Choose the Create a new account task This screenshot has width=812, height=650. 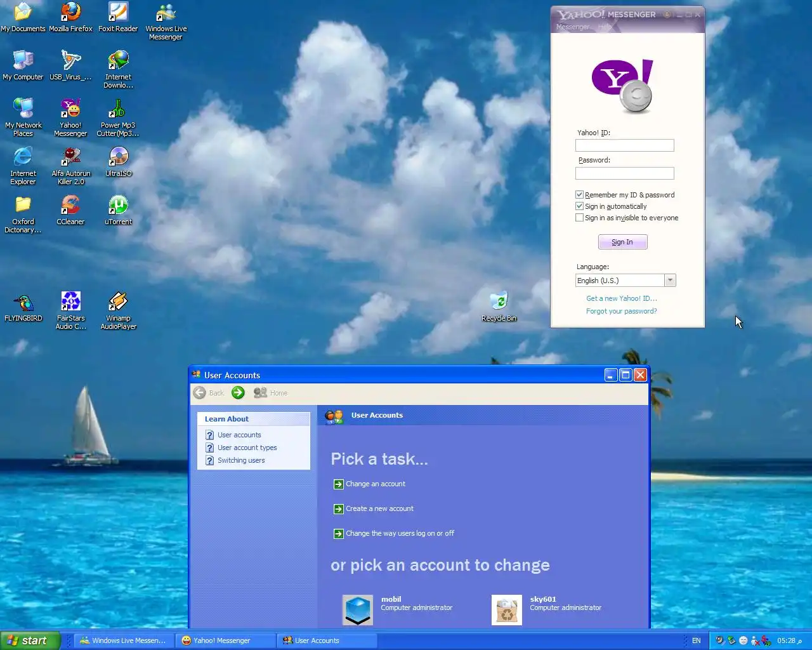click(379, 508)
